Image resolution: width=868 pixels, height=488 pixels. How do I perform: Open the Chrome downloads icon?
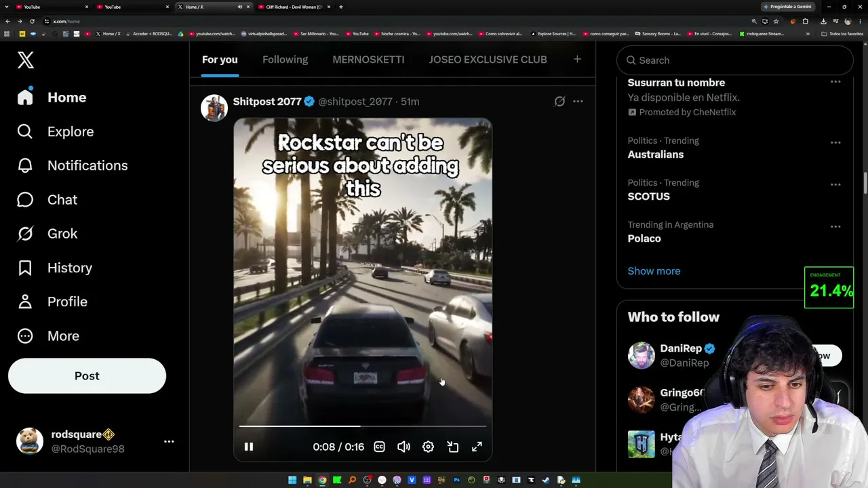pyautogui.click(x=823, y=21)
